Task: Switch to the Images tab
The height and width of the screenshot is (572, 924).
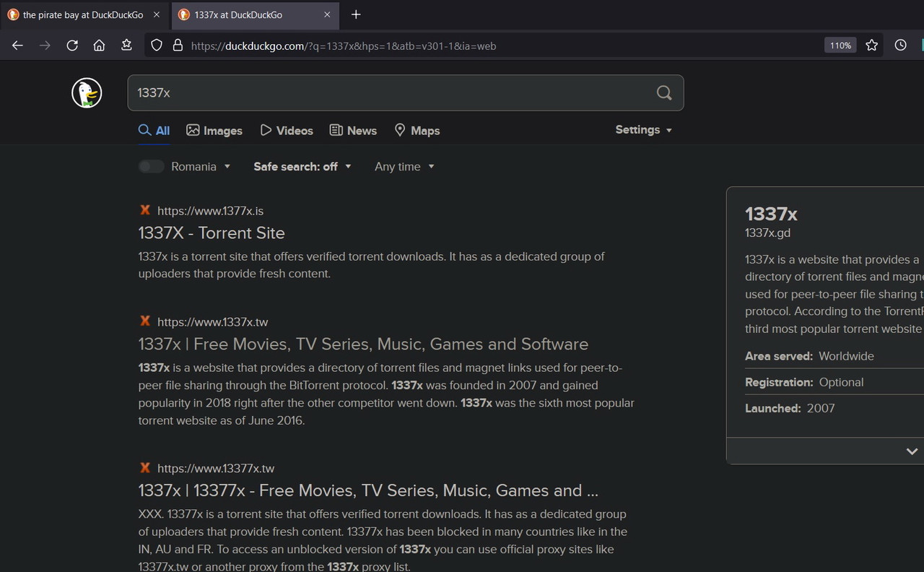Action: [x=214, y=131]
